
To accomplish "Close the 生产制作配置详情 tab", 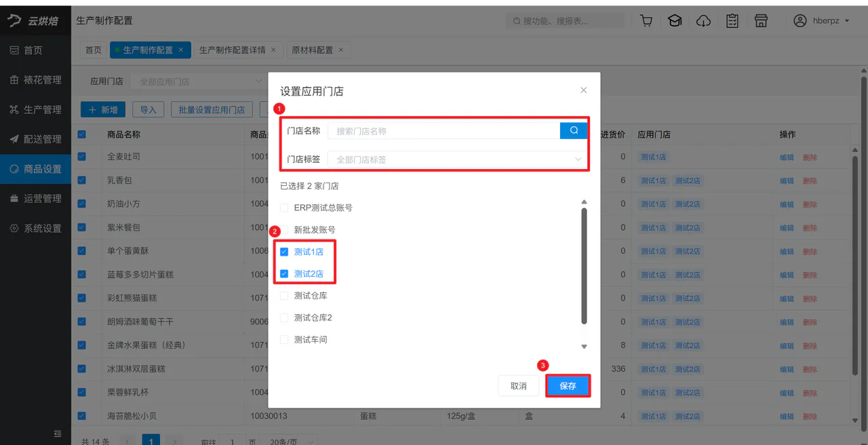I will [273, 50].
